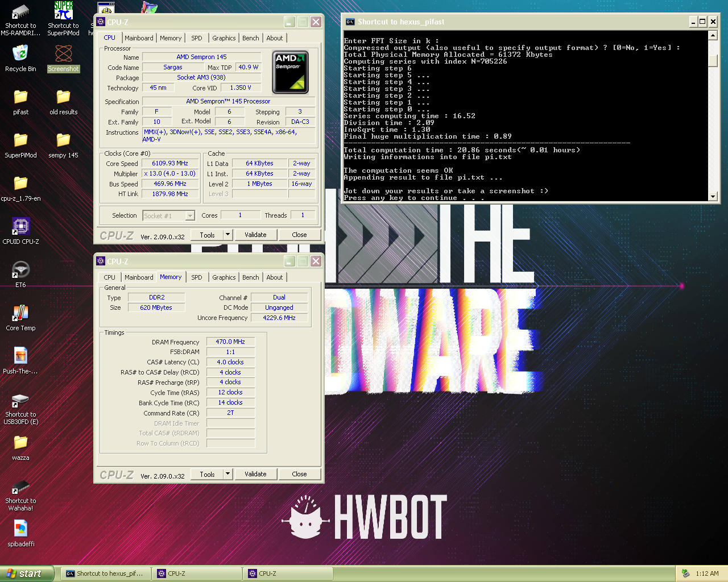728x582 pixels.
Task: Click Core Speed value 6109.93 MHz
Action: pos(169,163)
